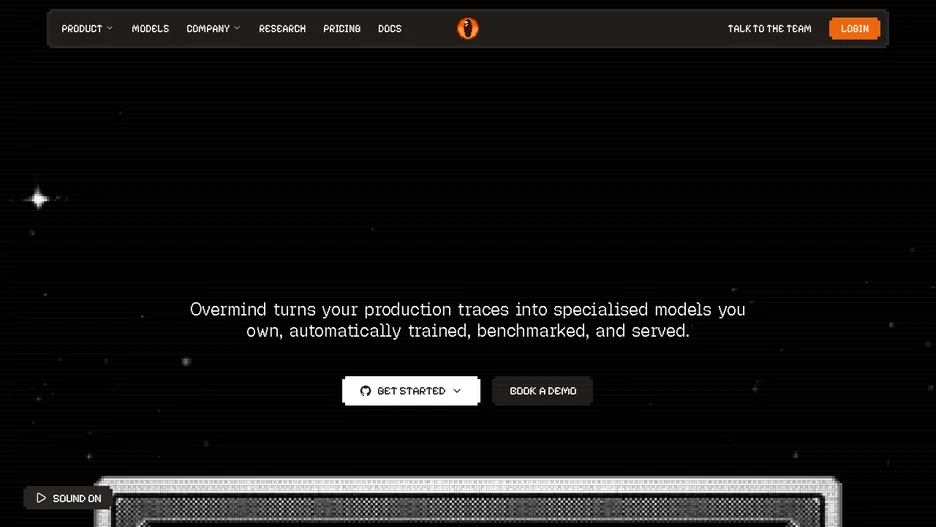
Task: Click the orange Login button
Action: (855, 29)
